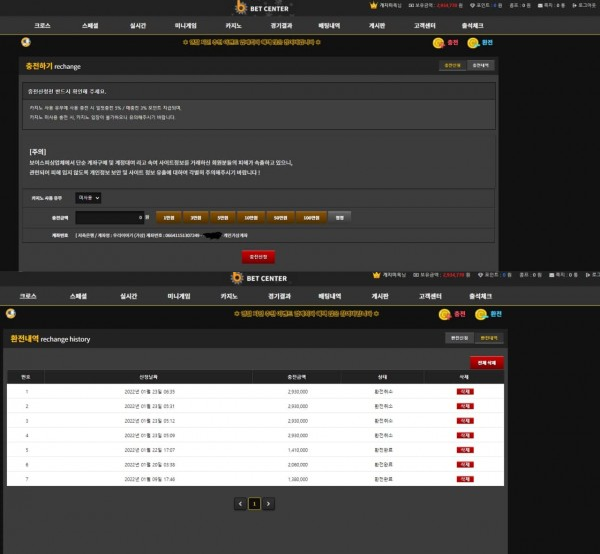This screenshot has width=600, height=554.
Task: Click the BET CENTER logo in the top header
Action: [x=262, y=8]
